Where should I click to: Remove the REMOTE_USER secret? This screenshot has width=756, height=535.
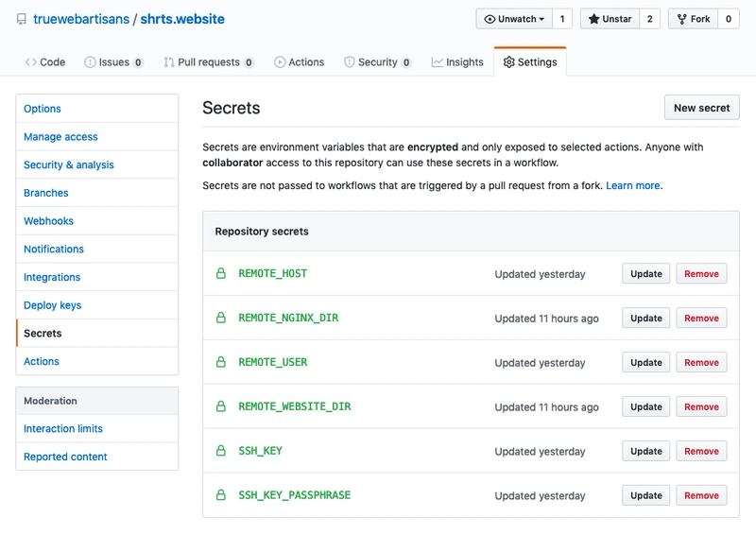[x=701, y=362]
